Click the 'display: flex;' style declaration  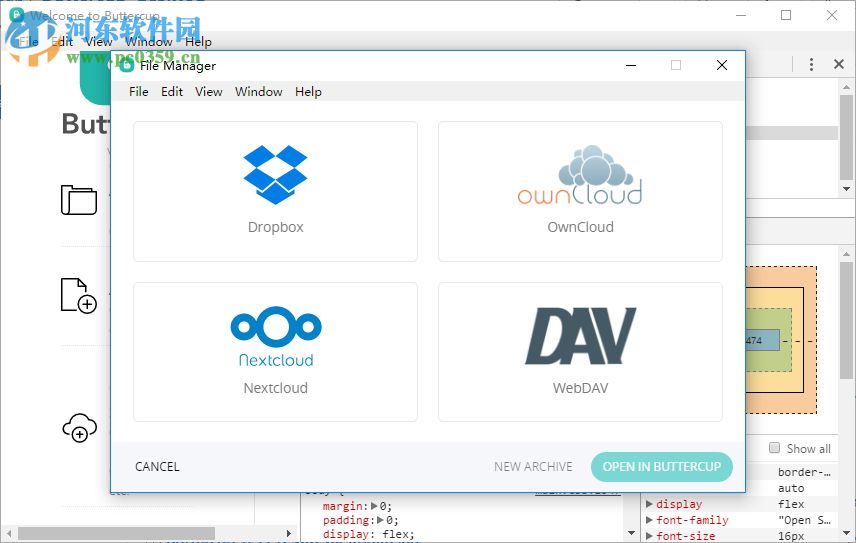(368, 534)
